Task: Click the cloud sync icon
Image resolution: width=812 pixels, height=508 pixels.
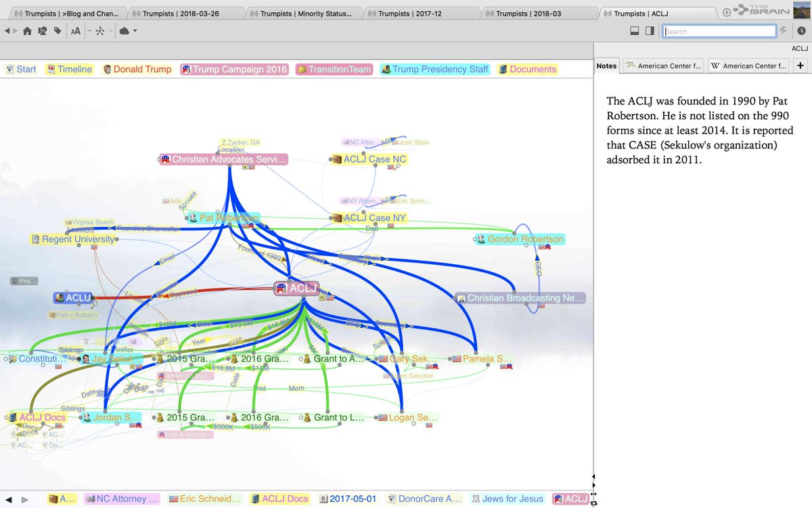Action: coord(125,30)
